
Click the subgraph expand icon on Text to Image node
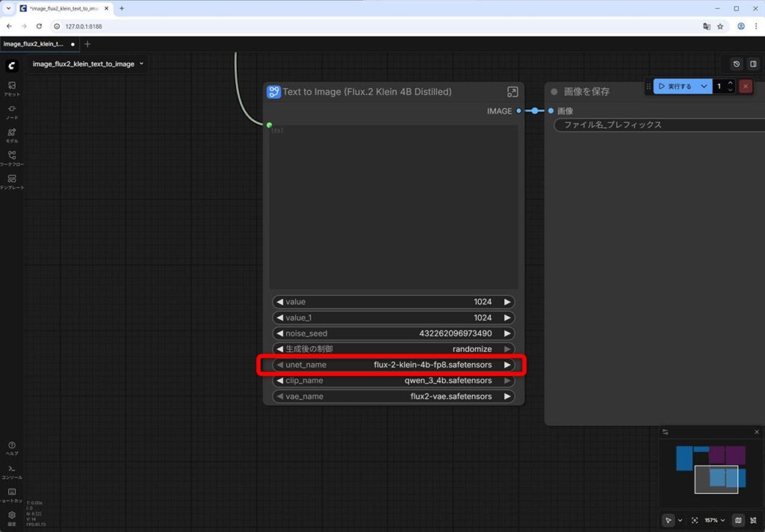pyautogui.click(x=512, y=92)
